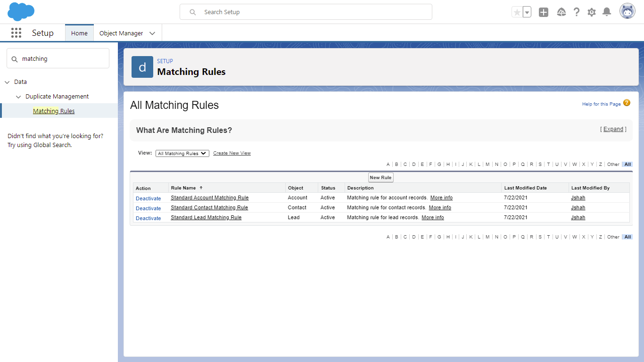This screenshot has height=362, width=644.
Task: Open the global actions plus icon
Action: click(544, 12)
